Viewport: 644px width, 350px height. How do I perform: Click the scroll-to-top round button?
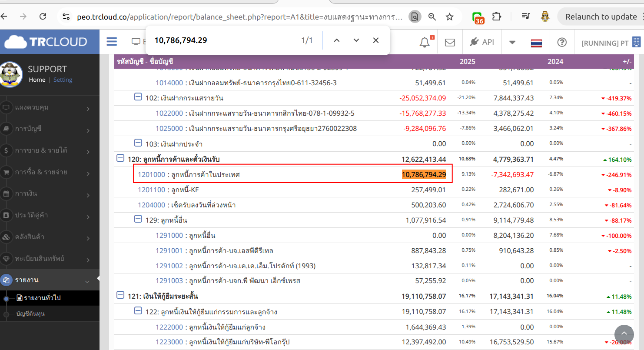point(624,334)
